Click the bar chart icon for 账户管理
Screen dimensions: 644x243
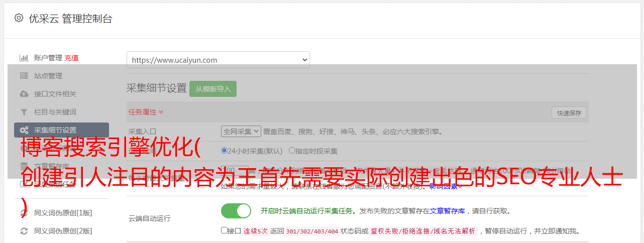pyautogui.click(x=24, y=58)
